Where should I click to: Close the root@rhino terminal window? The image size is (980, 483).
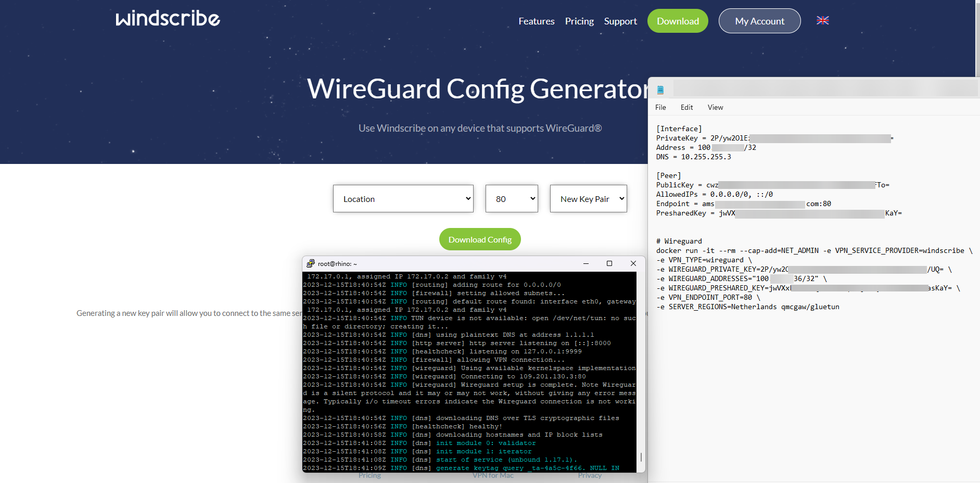coord(633,263)
